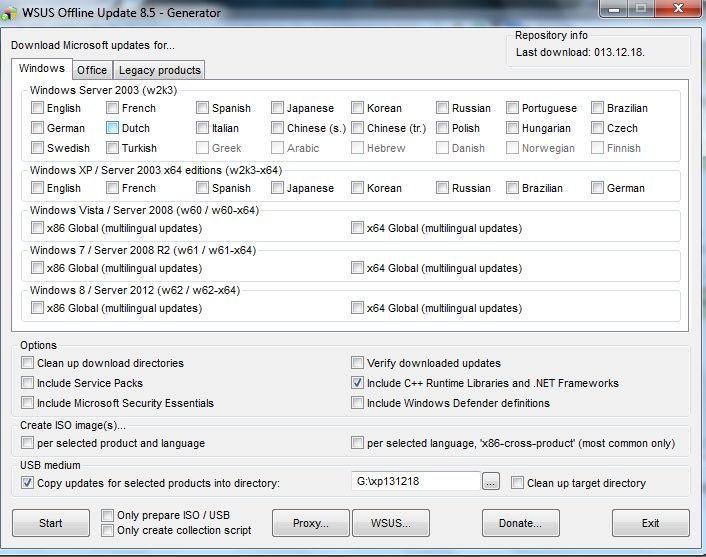Enable x86 Global for Windows Vista / Server 2008
The height and width of the screenshot is (557, 706).
click(x=37, y=228)
